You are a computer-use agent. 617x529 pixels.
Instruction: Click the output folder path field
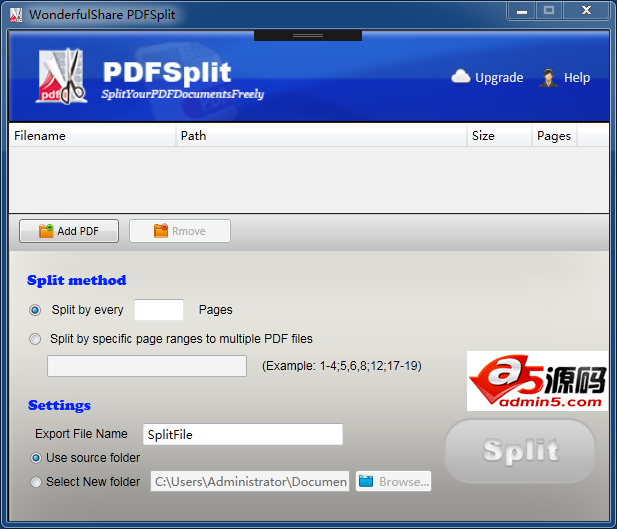click(x=250, y=481)
